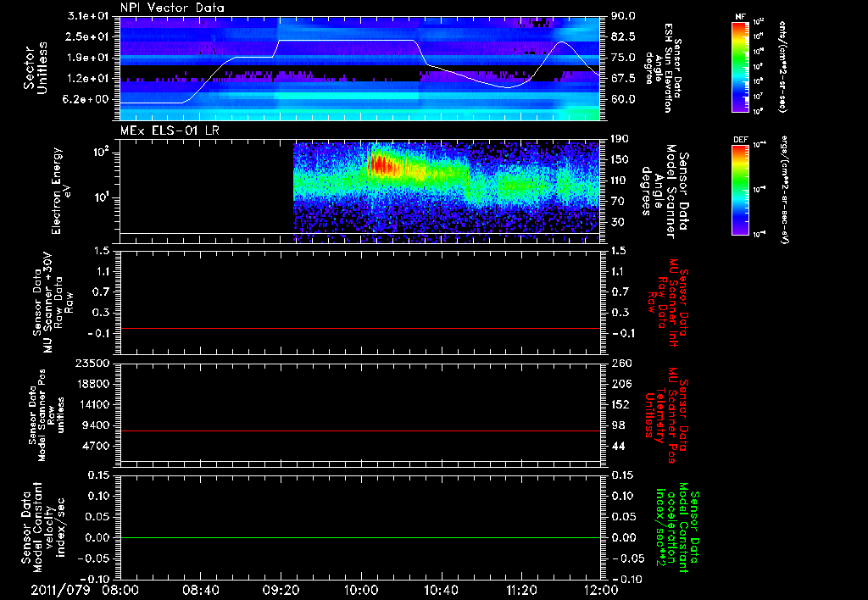Click the "152" telemetry tick label
868x600 pixels.
pos(621,404)
